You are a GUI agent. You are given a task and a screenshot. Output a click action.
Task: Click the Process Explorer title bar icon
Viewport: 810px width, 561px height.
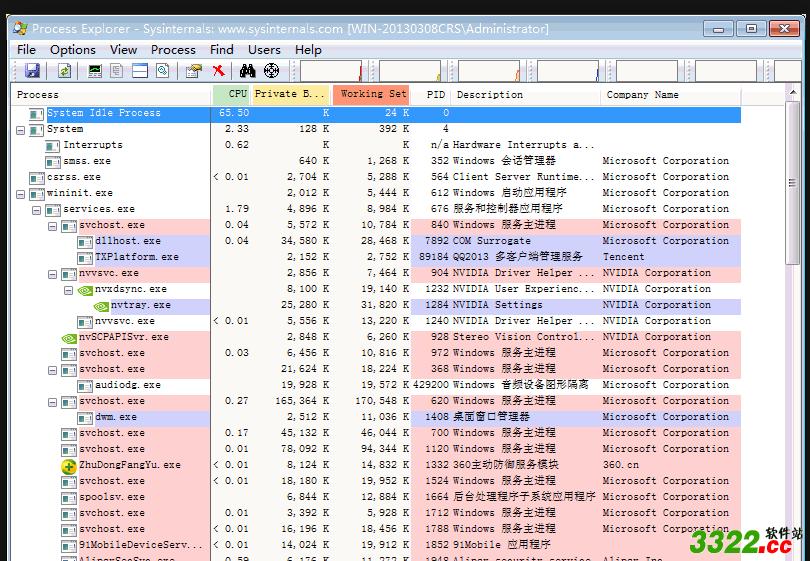coord(20,28)
